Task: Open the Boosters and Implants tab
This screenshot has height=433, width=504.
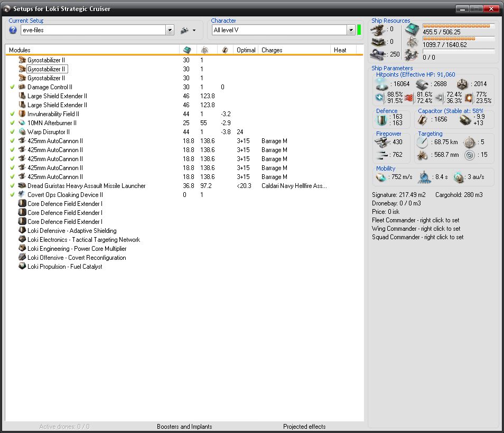Action: [x=184, y=427]
